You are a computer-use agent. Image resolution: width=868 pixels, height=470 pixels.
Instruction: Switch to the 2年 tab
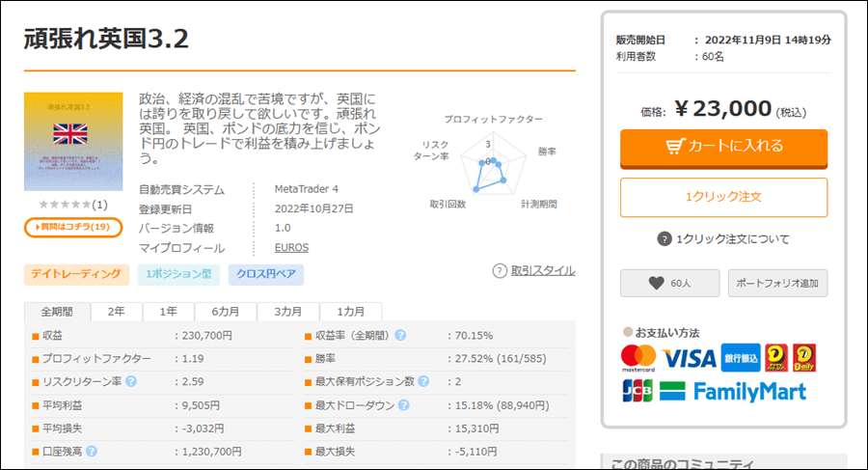coord(116,312)
